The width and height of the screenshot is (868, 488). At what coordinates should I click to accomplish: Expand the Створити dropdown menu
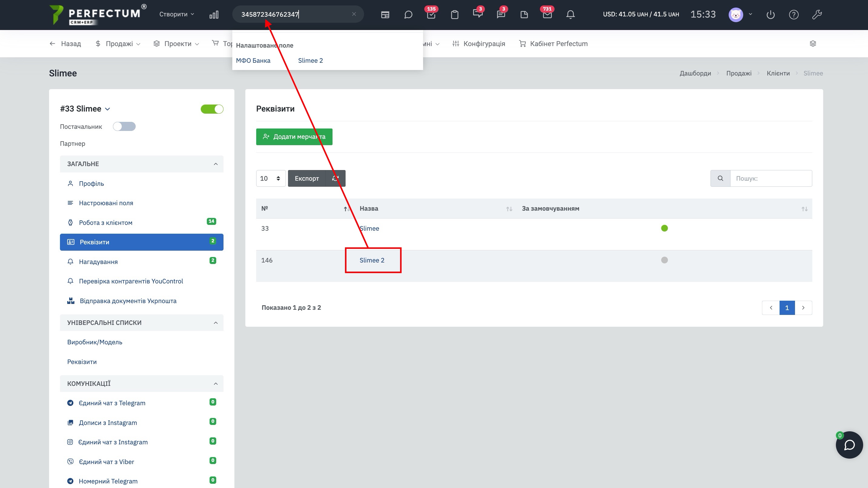pos(177,14)
